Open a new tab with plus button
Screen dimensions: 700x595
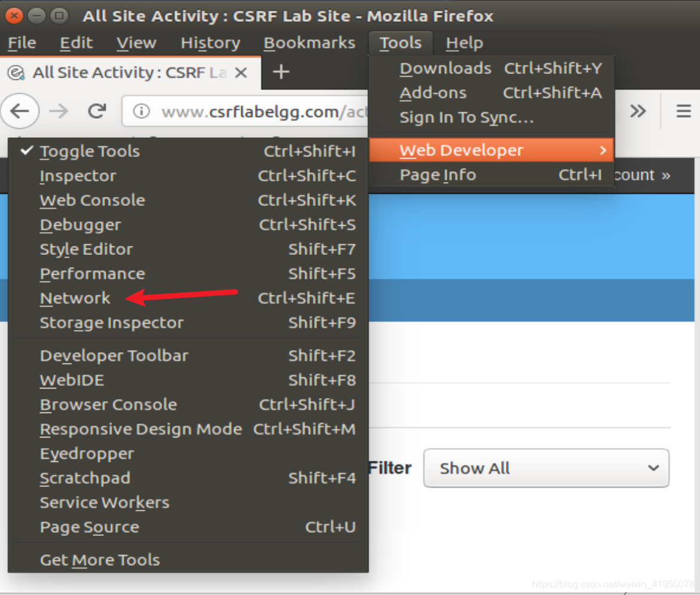(281, 72)
